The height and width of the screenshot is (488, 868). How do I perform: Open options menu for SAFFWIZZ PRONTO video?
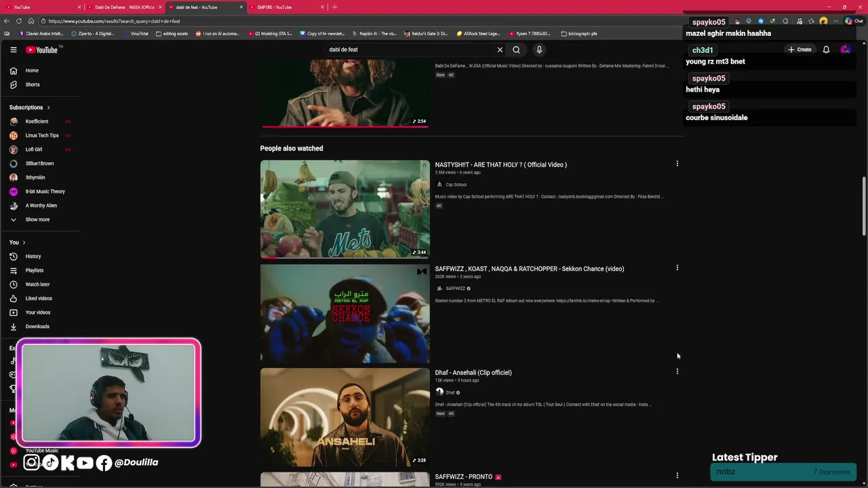[677, 475]
